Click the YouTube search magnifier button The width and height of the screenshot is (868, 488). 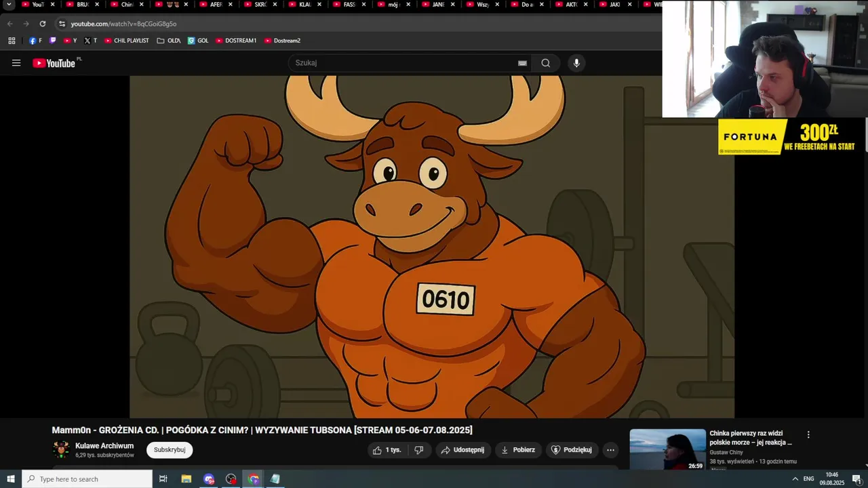click(546, 63)
